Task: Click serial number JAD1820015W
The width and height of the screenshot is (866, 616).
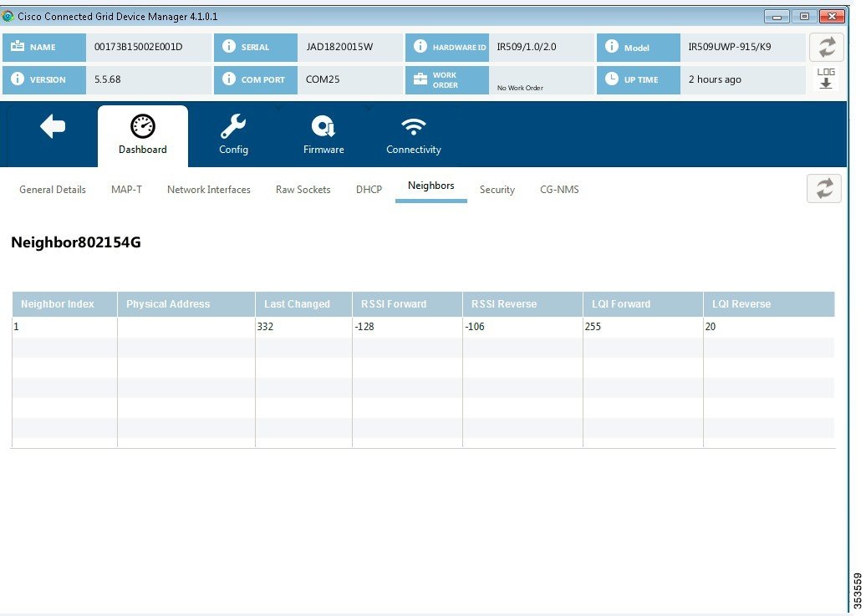Action: [339, 47]
